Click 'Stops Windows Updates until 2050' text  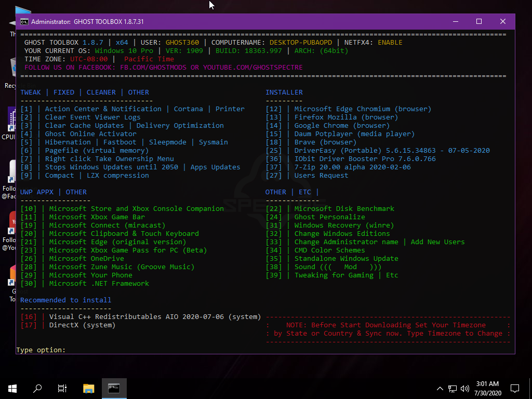tap(112, 167)
